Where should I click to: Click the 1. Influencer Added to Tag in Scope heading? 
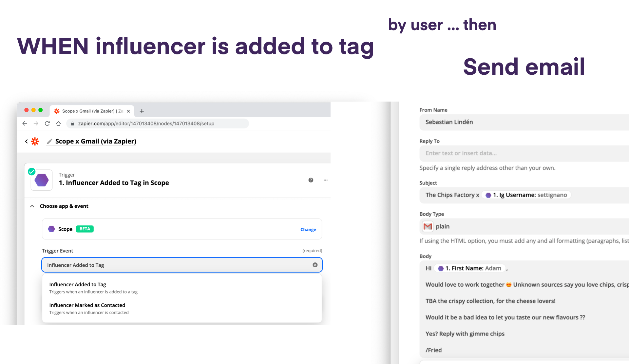[x=114, y=183]
